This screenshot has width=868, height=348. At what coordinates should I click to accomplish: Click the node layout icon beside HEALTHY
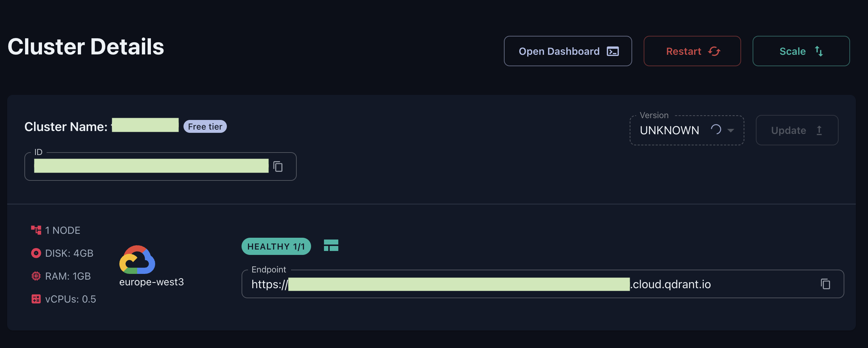[x=331, y=246]
